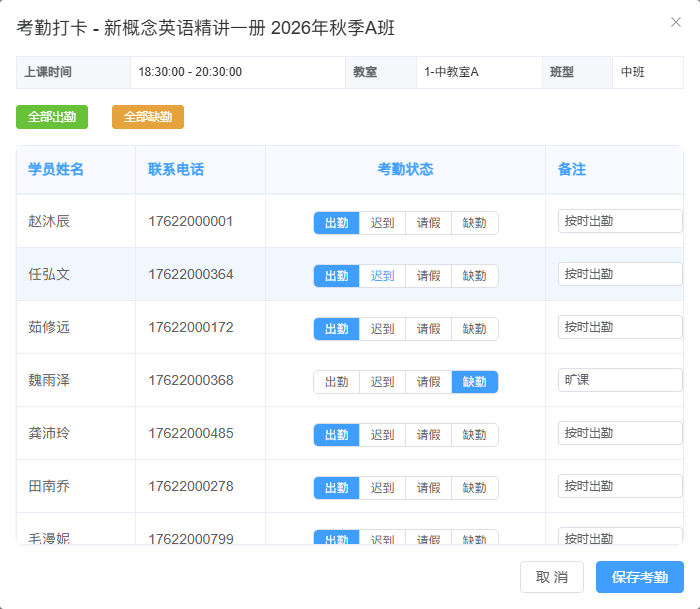Select student name 任弘文
The image size is (700, 609).
pos(49,274)
